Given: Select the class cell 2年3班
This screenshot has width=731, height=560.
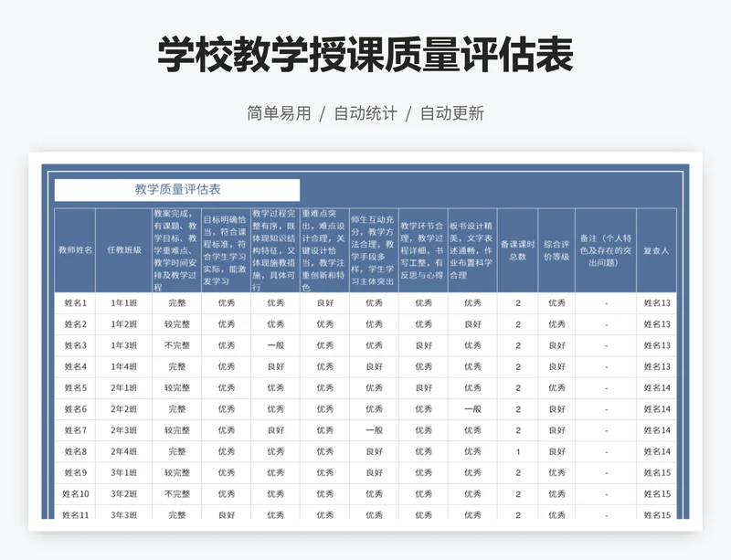Looking at the screenshot, I should pos(124,430).
